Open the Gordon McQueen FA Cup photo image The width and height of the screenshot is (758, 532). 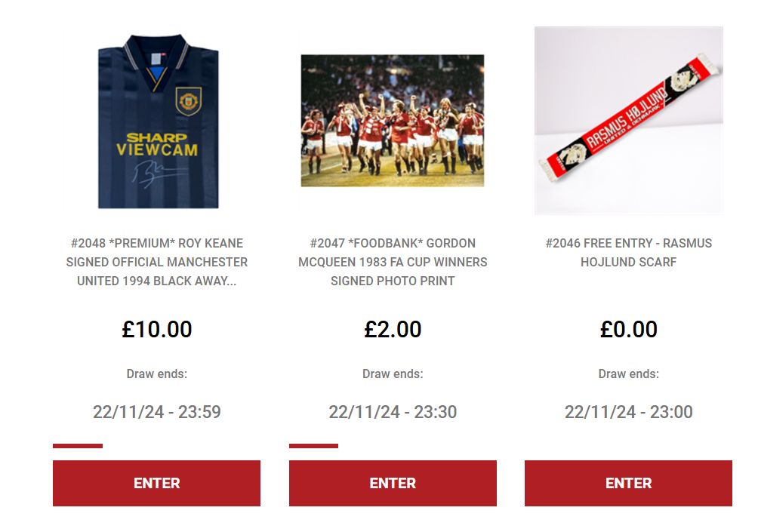coord(393,120)
